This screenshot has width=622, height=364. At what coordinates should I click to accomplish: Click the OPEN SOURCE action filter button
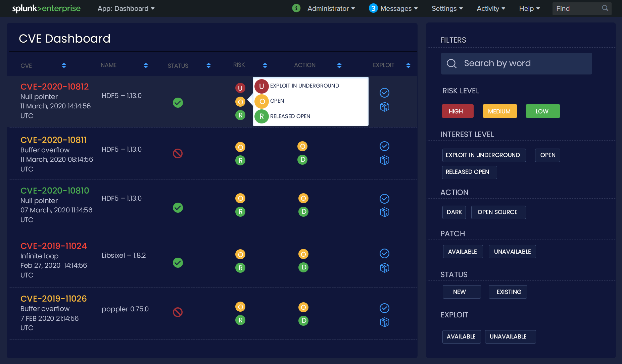[x=498, y=212]
